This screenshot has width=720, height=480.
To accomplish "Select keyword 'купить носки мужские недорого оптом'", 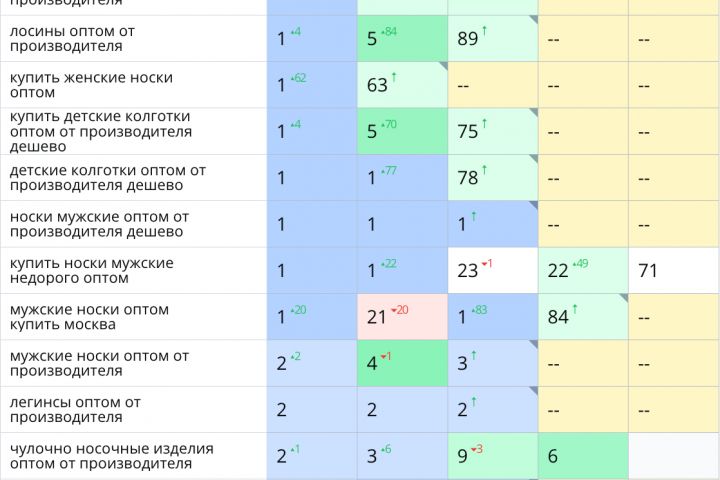I will [x=91, y=270].
